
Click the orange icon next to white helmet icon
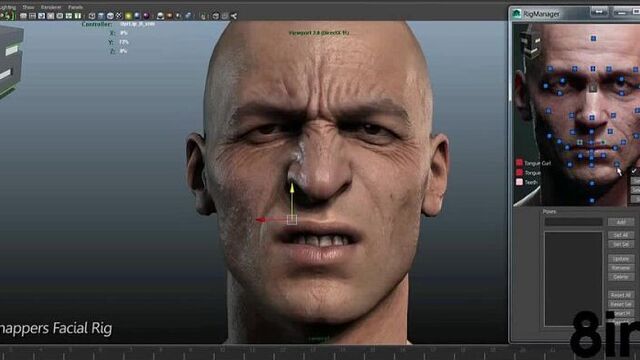click(x=169, y=16)
